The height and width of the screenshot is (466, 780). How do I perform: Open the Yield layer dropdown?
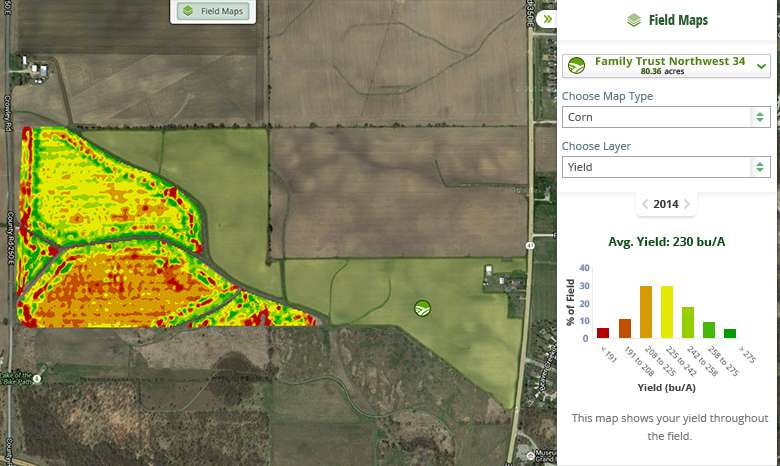(666, 167)
